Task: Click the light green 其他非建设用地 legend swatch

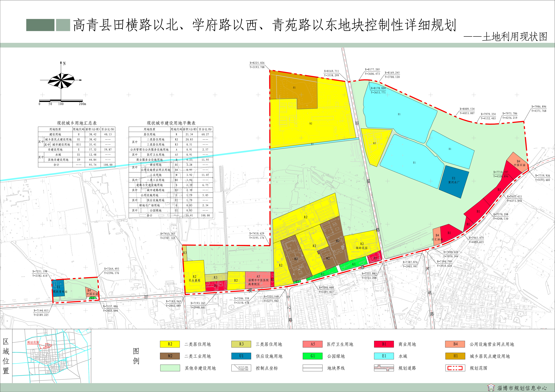Action: [x=170, y=368]
